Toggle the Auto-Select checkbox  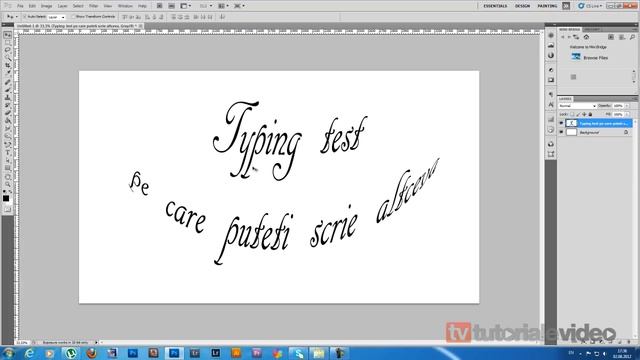click(x=25, y=17)
